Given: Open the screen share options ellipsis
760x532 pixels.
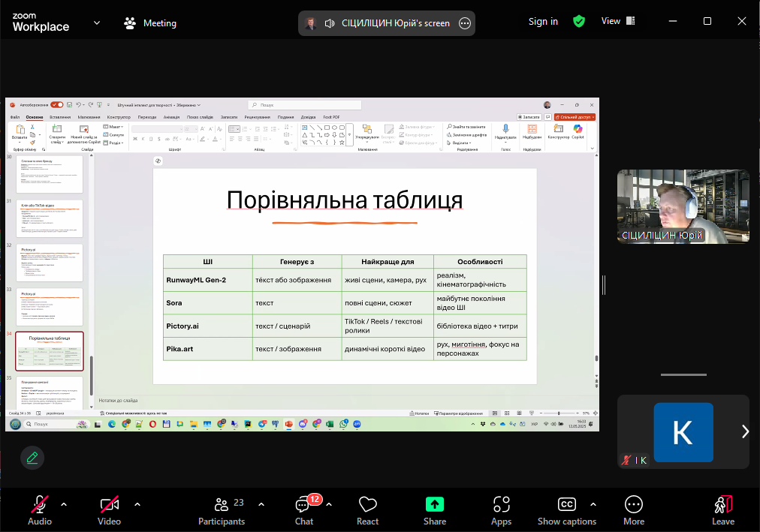Looking at the screenshot, I should [464, 23].
